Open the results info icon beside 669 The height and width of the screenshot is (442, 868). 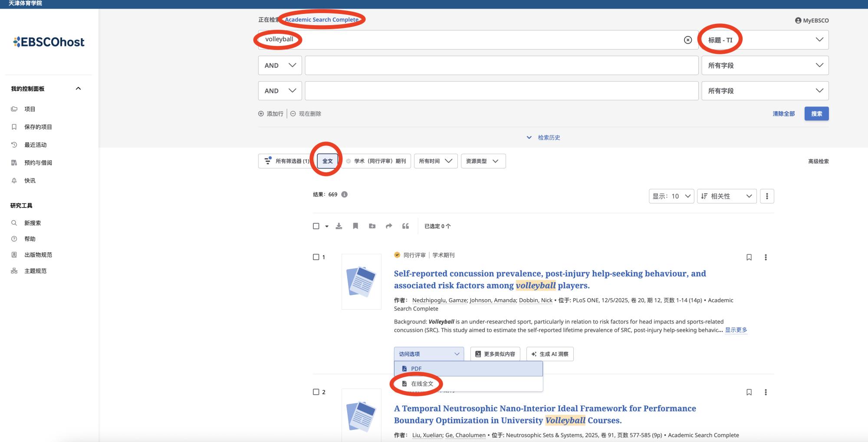click(344, 195)
